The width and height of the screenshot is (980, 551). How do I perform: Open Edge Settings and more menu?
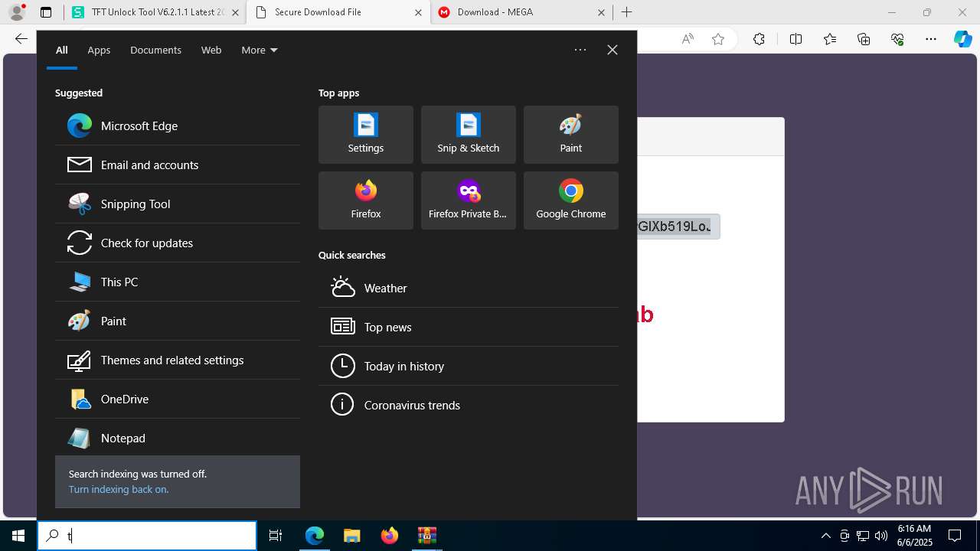pyautogui.click(x=931, y=39)
